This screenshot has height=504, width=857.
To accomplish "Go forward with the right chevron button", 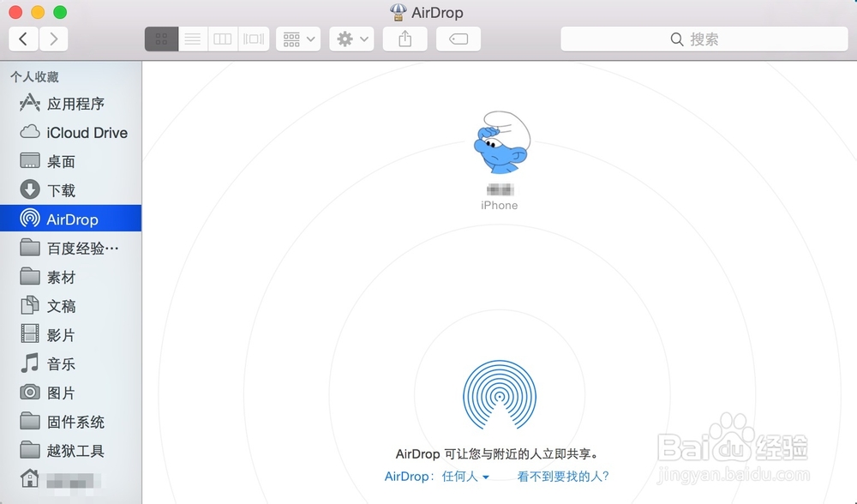I will tap(53, 39).
